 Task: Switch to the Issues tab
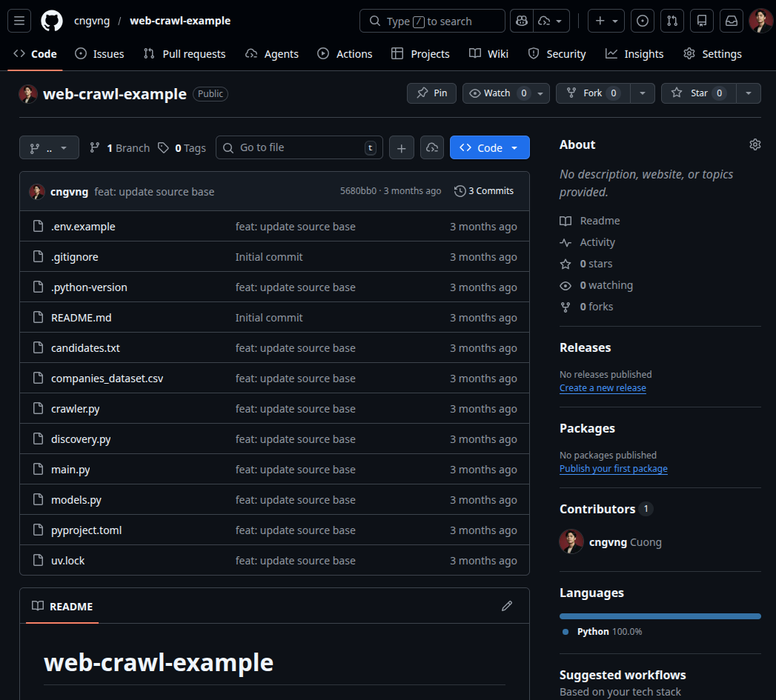[99, 54]
